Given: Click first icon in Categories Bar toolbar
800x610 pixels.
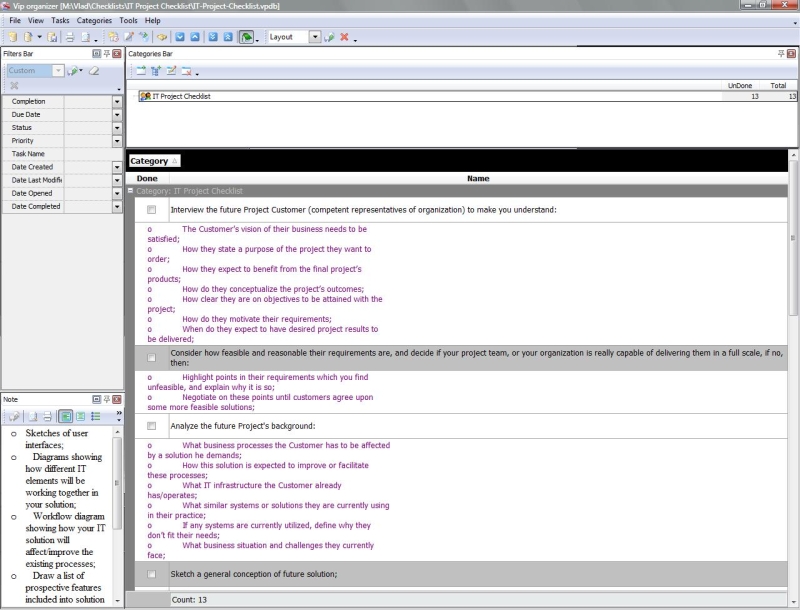Looking at the screenshot, I should point(140,71).
